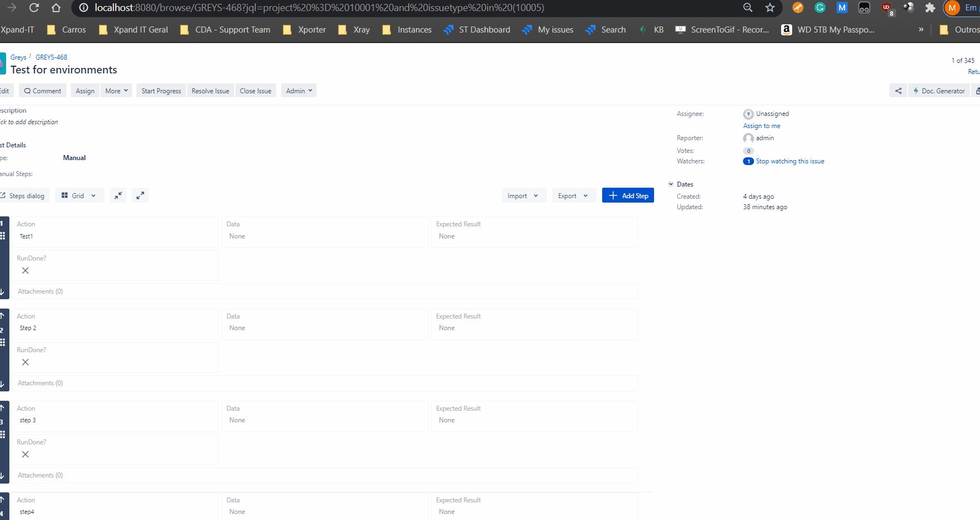Open the KB bookmark

click(651, 30)
